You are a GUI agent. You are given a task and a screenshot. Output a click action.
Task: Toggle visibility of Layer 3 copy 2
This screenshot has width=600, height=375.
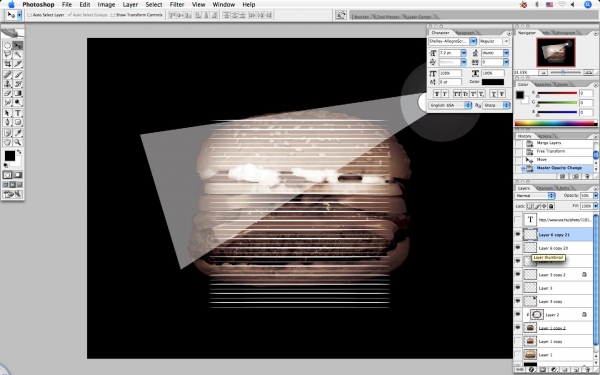518,274
